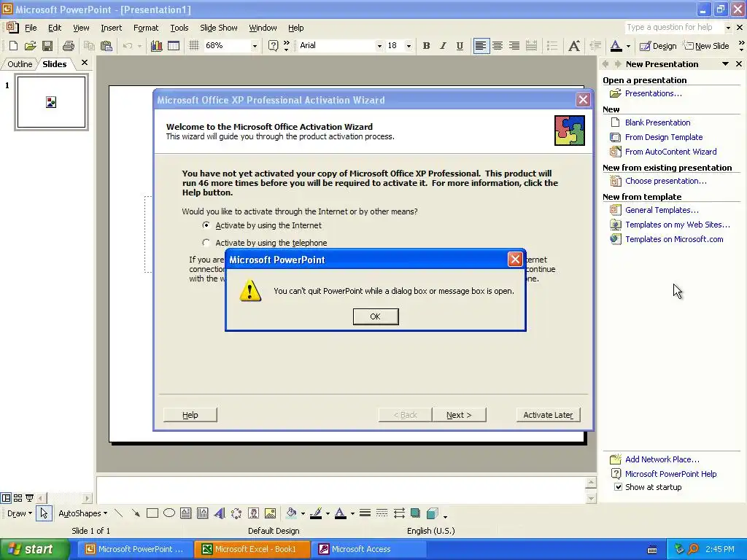Screen dimensions: 747x560
Task: Click the Copy toolbar icon
Action: pos(89,46)
